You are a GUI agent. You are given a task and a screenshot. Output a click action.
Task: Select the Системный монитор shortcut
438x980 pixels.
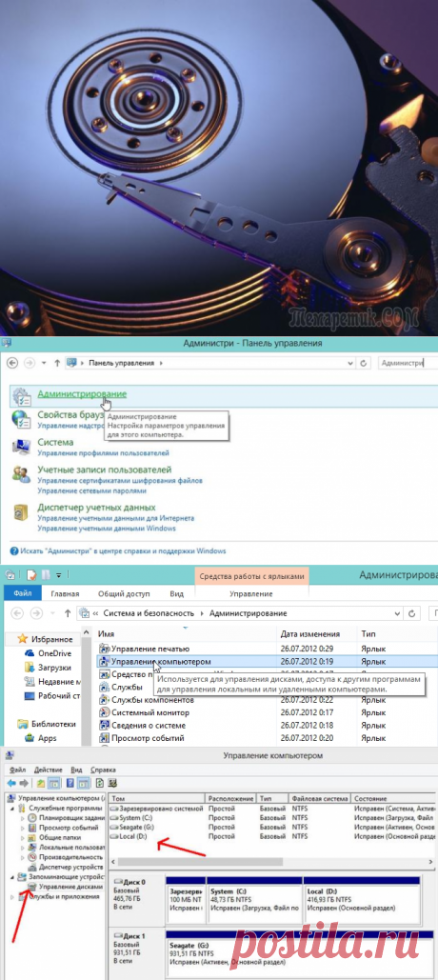click(x=149, y=712)
